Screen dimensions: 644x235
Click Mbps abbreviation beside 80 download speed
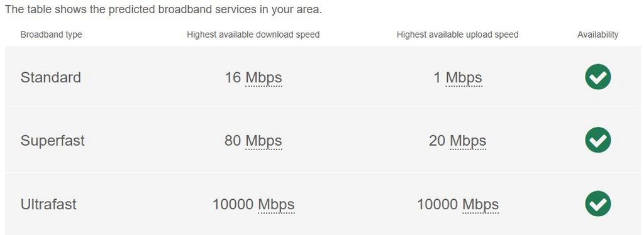tap(264, 141)
